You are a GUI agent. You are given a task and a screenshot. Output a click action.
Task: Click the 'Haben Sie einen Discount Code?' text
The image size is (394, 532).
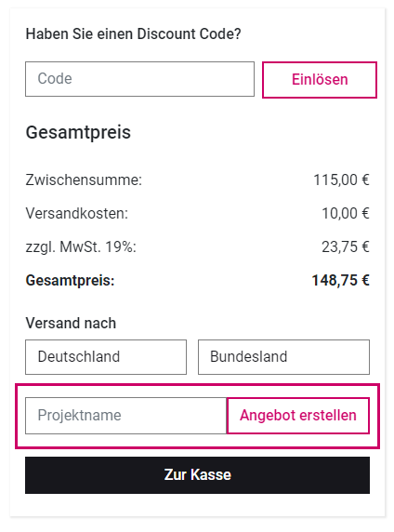133,33
